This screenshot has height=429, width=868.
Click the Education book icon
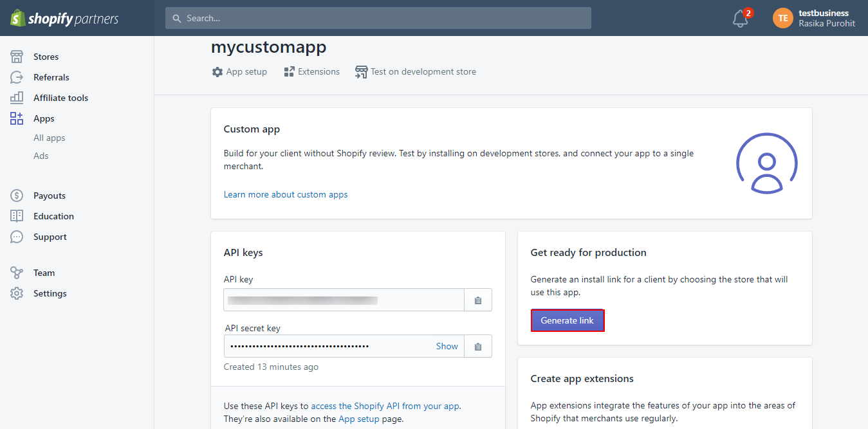pyautogui.click(x=17, y=216)
